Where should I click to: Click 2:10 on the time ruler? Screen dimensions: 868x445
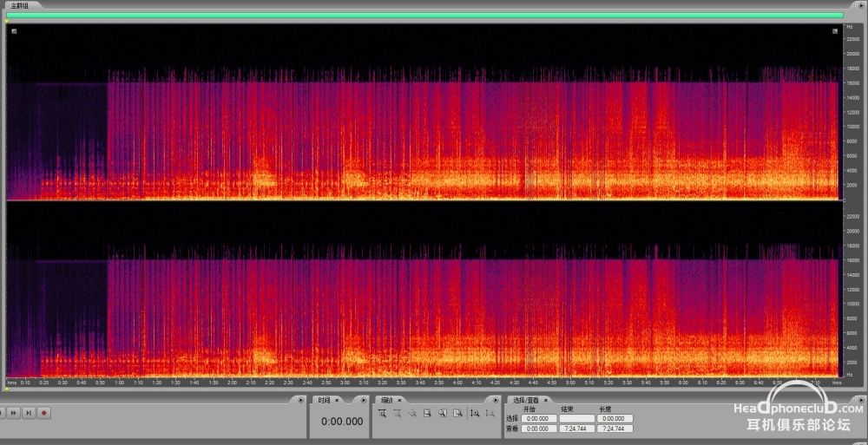(x=250, y=383)
